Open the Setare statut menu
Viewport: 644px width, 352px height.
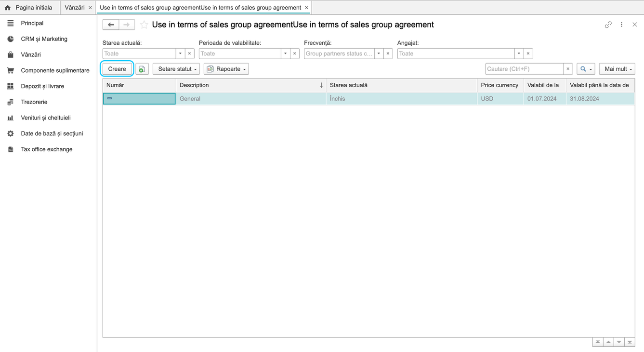click(176, 69)
